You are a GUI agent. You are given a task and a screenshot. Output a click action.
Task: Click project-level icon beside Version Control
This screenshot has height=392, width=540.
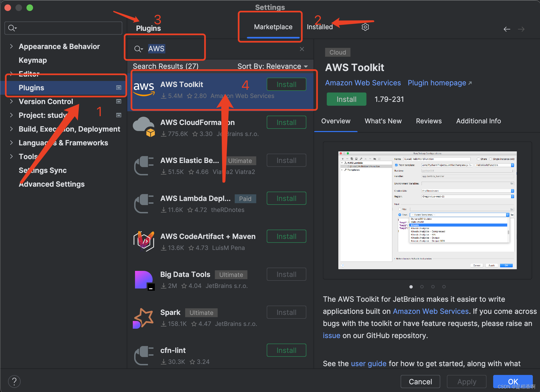(x=119, y=101)
